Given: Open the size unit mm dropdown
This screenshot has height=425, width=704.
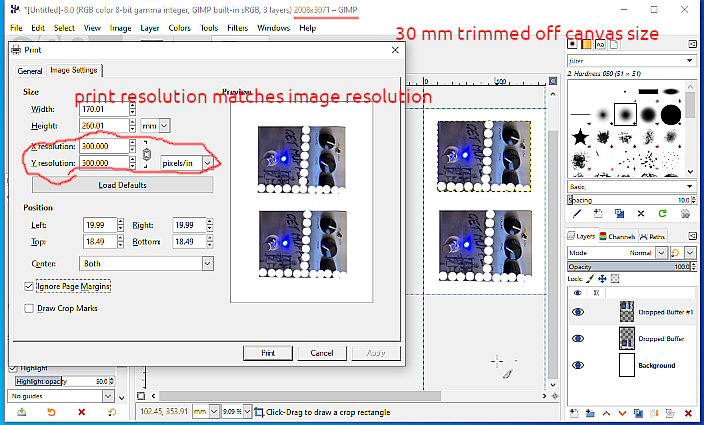Looking at the screenshot, I should click(x=155, y=126).
